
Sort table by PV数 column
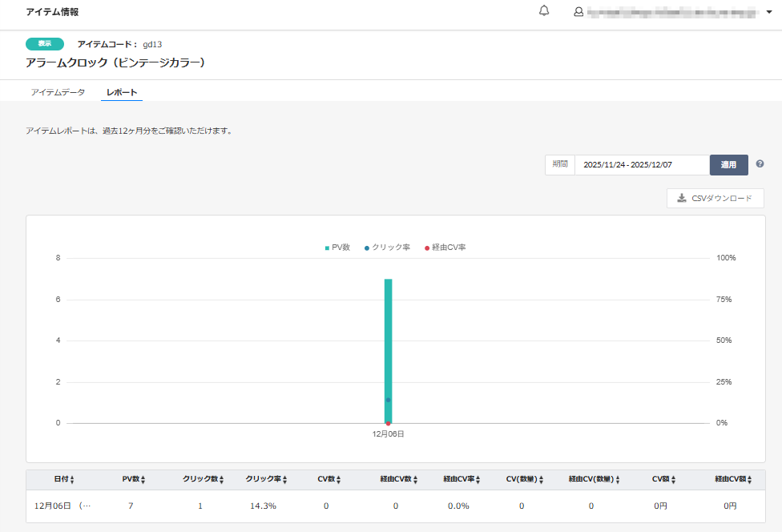point(134,479)
